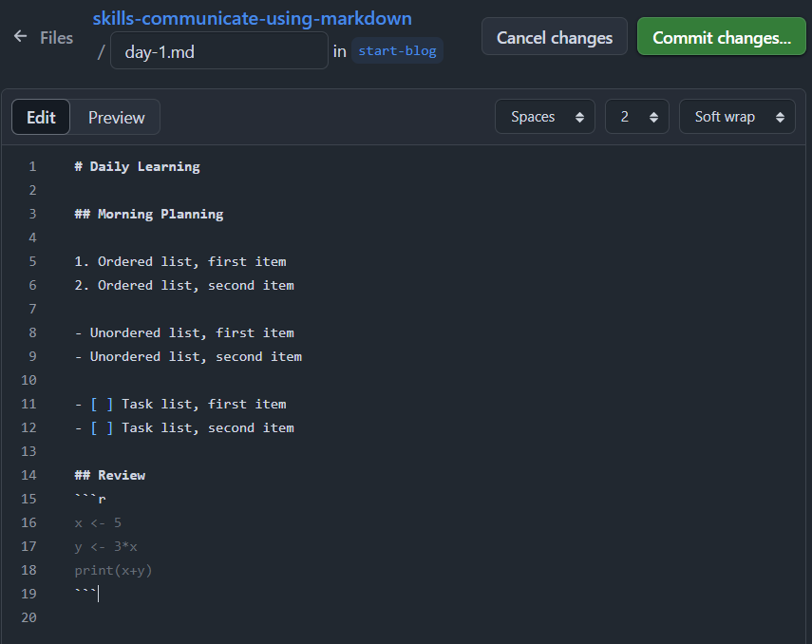The image size is (812, 644).
Task: Click '1. Ordered list, first item' line
Action: click(x=180, y=261)
